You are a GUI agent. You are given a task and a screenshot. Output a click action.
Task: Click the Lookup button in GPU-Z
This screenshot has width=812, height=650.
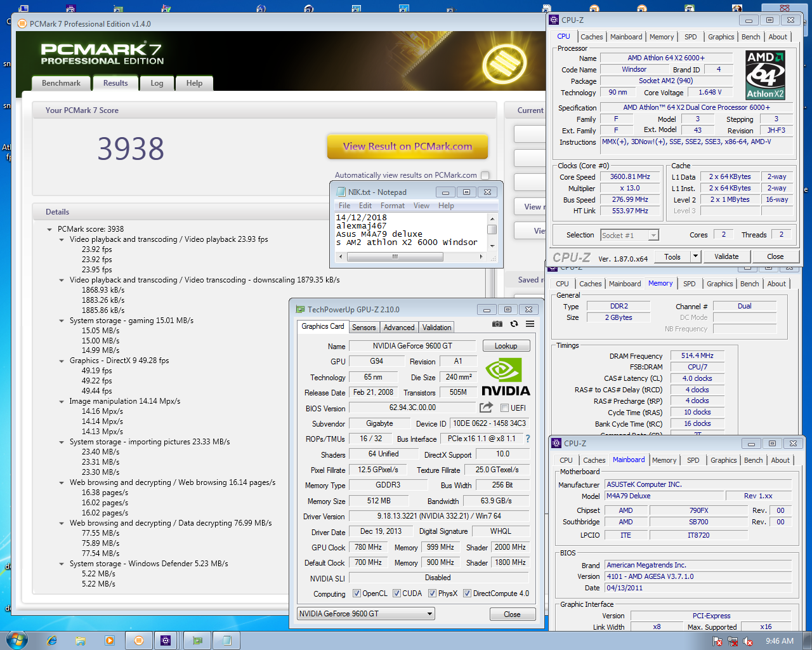(506, 346)
